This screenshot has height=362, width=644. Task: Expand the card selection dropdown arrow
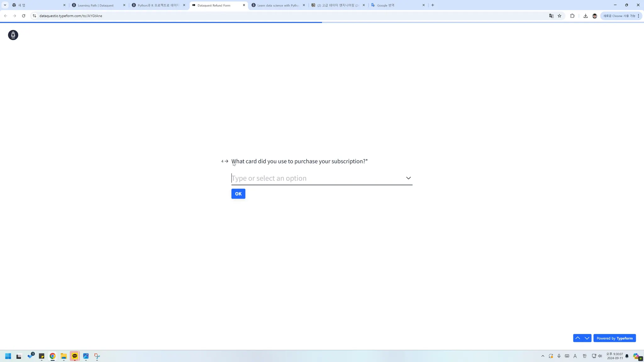pyautogui.click(x=408, y=178)
